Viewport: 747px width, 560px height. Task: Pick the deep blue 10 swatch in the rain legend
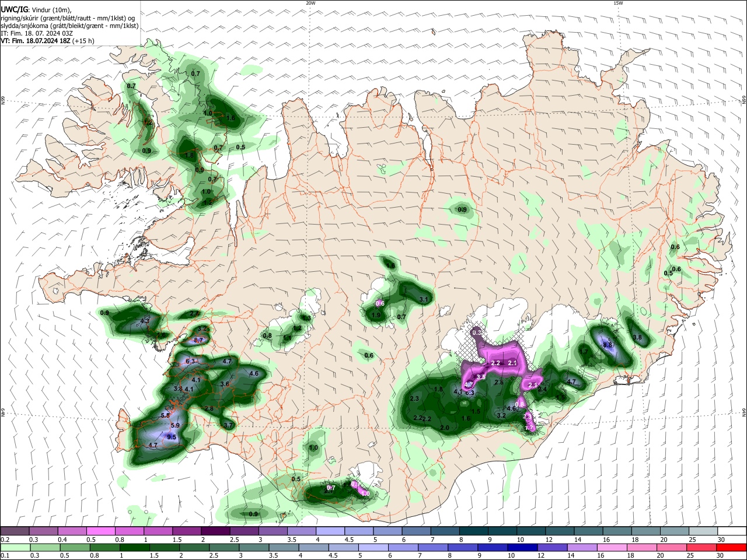point(522,547)
